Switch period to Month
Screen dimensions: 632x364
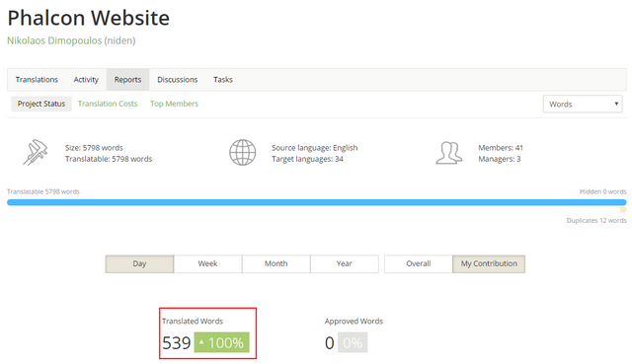coord(276,263)
